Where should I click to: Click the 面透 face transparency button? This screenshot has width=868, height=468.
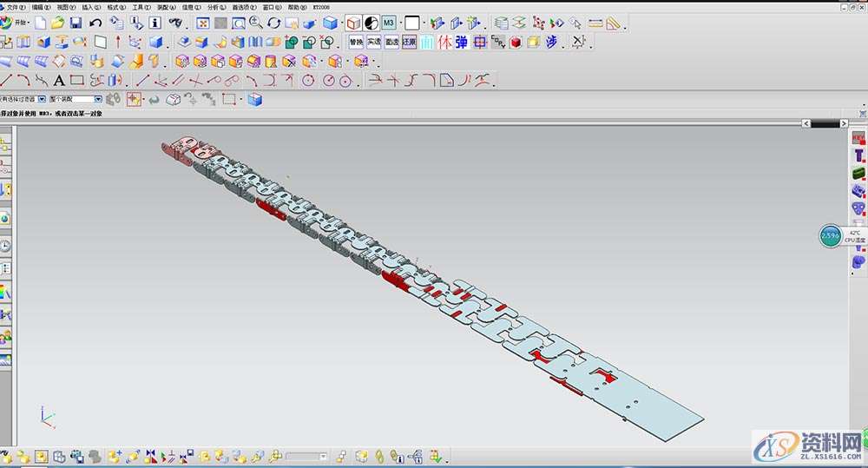pyautogui.click(x=391, y=42)
